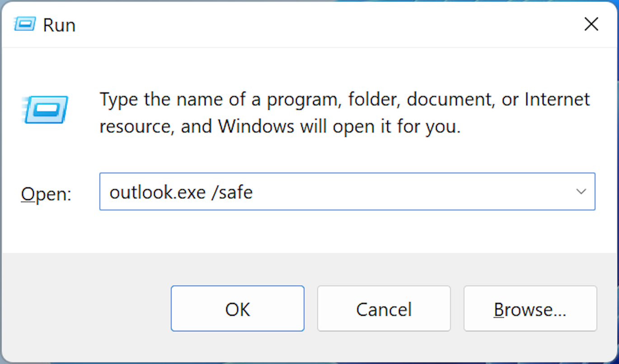
Task: Click the gray footer area left of OK
Action: 86,308
